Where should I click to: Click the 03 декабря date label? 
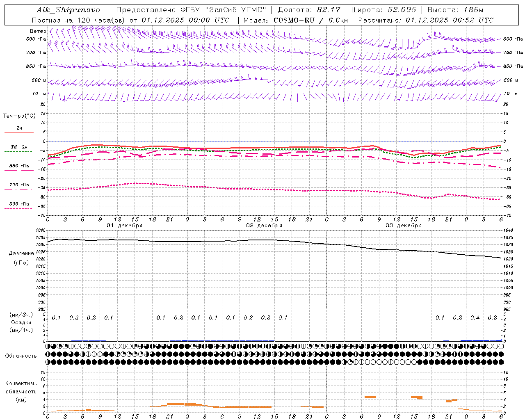click(404, 226)
